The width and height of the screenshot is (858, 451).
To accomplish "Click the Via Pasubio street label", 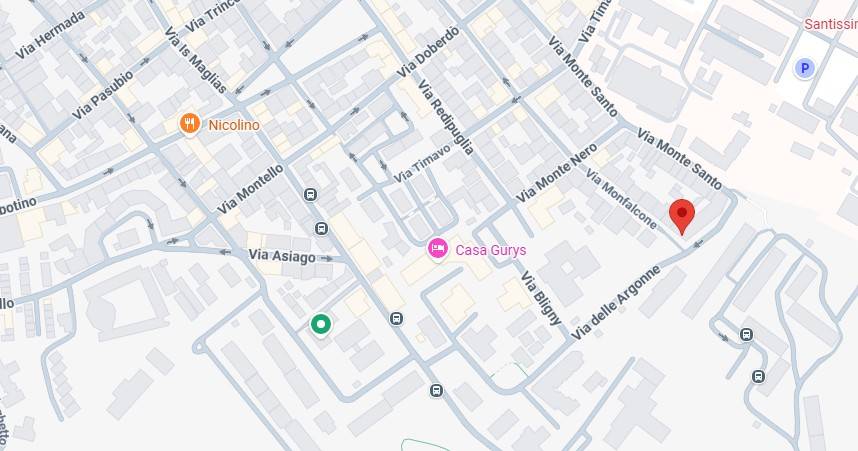I will [x=103, y=95].
